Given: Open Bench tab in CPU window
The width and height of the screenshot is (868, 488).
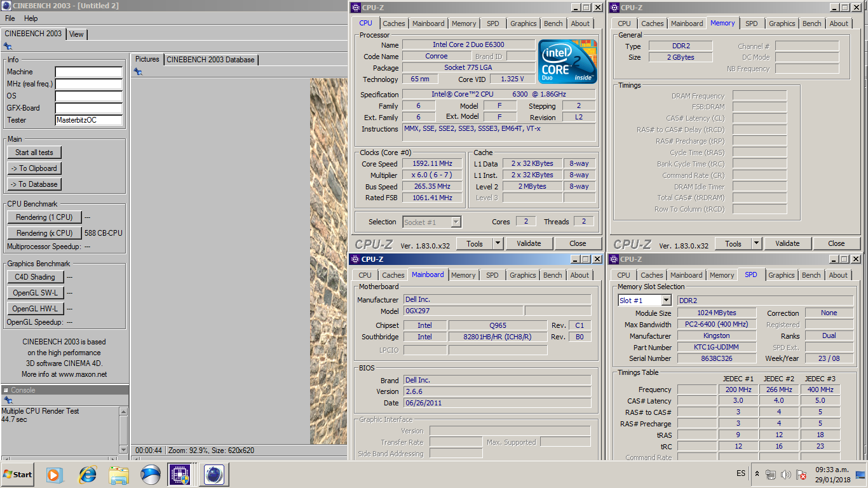Looking at the screenshot, I should [x=553, y=24].
